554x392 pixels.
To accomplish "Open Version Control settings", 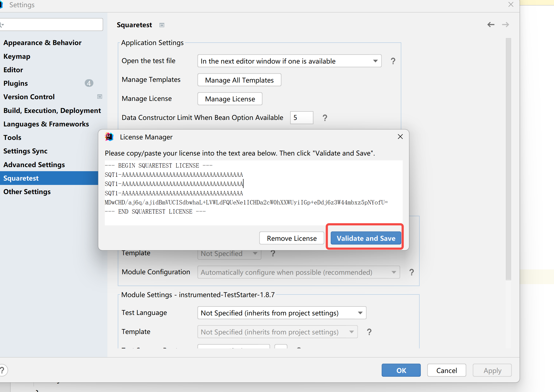I will (29, 97).
